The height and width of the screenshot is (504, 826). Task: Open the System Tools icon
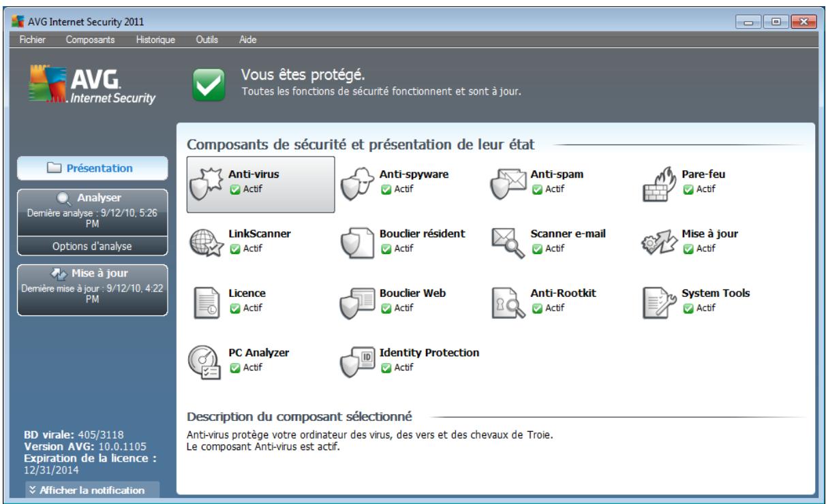coord(660,303)
